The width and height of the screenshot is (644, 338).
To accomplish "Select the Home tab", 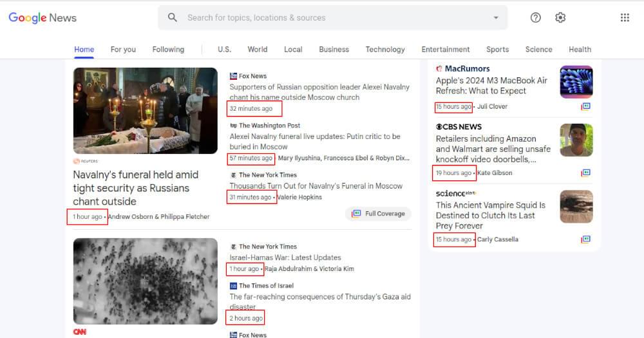I will tap(84, 50).
